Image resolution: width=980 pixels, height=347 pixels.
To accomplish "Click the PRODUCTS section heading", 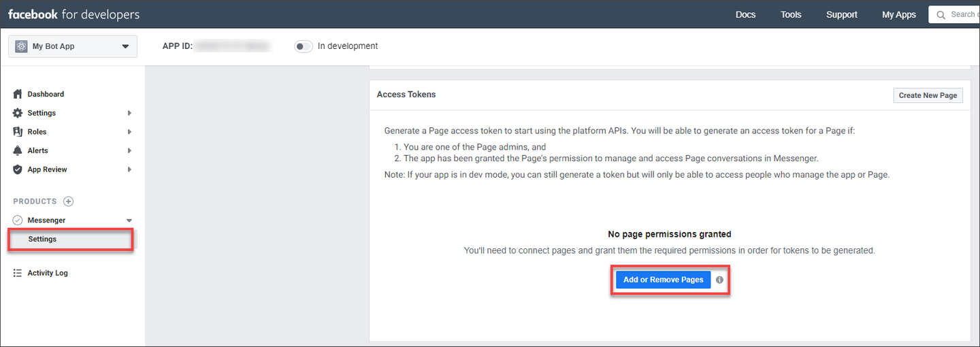I will 35,201.
